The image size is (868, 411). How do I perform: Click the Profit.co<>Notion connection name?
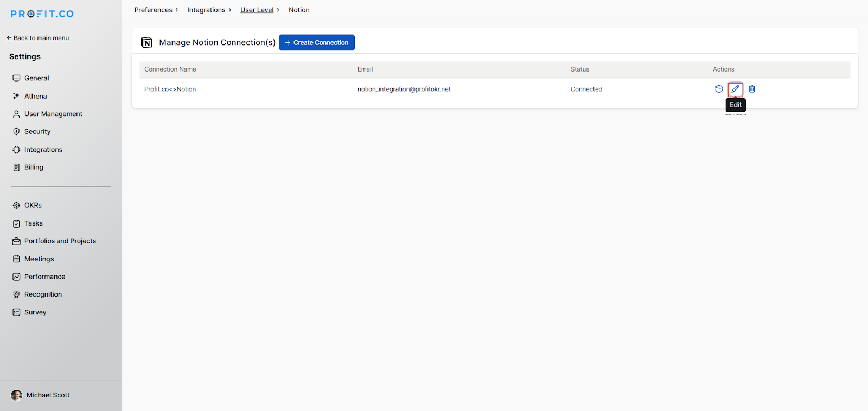[x=170, y=89]
